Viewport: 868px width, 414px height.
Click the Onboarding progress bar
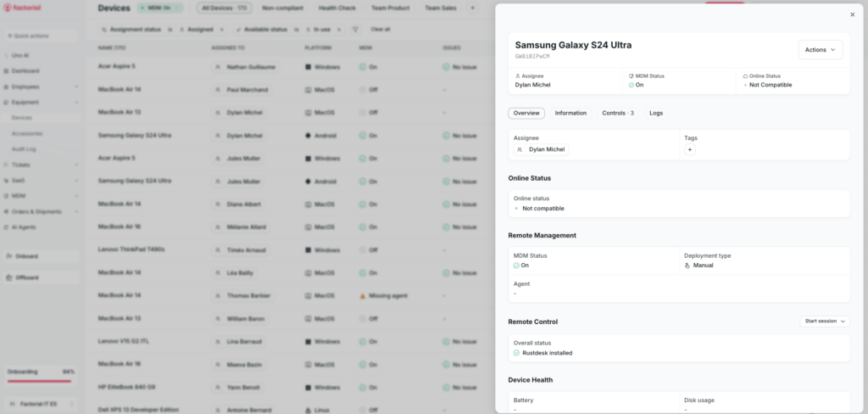[x=39, y=381]
